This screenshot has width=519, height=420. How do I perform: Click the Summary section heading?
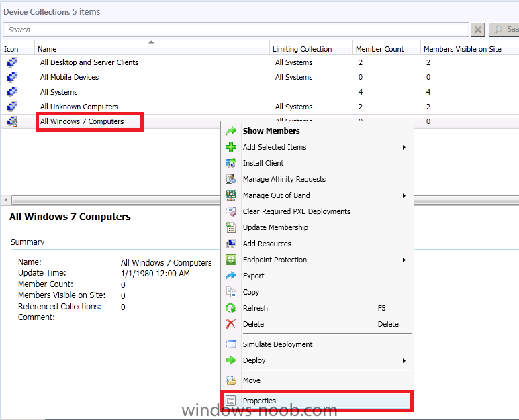click(x=28, y=242)
